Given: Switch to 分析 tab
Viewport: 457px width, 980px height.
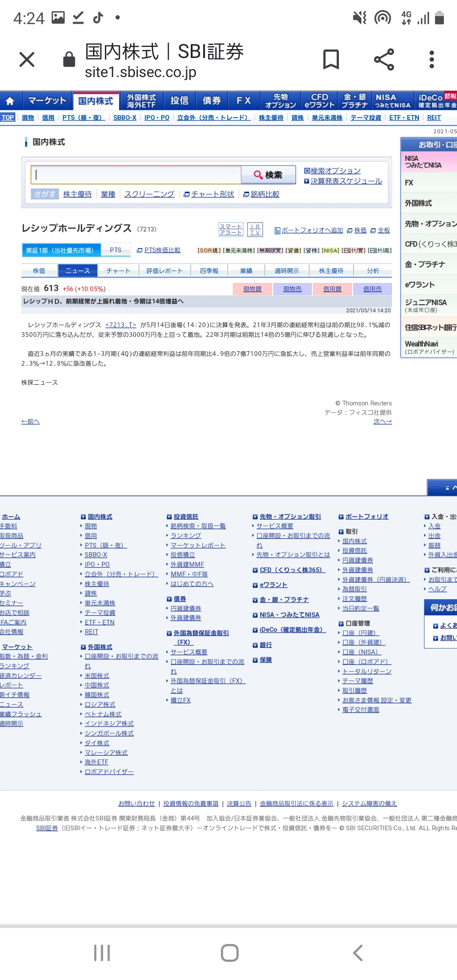Looking at the screenshot, I should pos(373,271).
